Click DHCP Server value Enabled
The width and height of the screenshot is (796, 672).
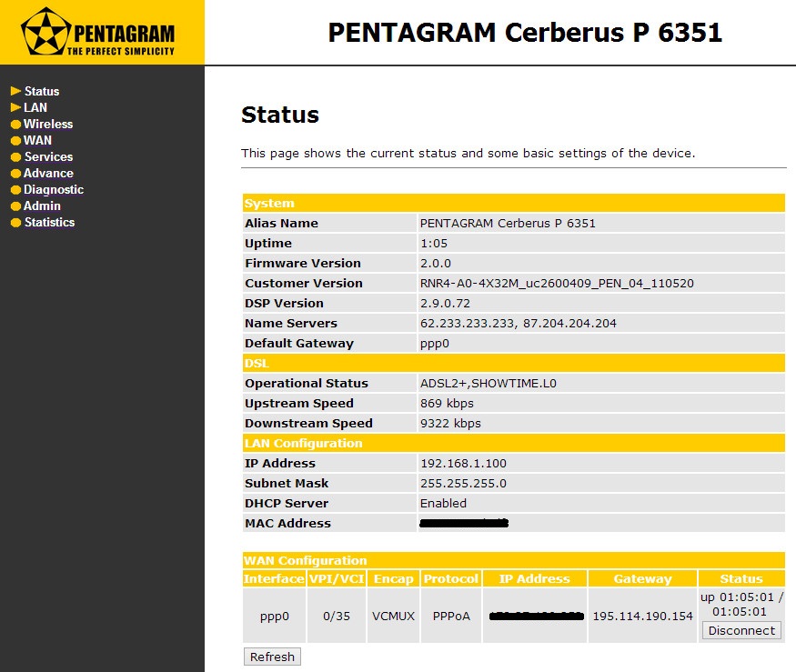[443, 504]
